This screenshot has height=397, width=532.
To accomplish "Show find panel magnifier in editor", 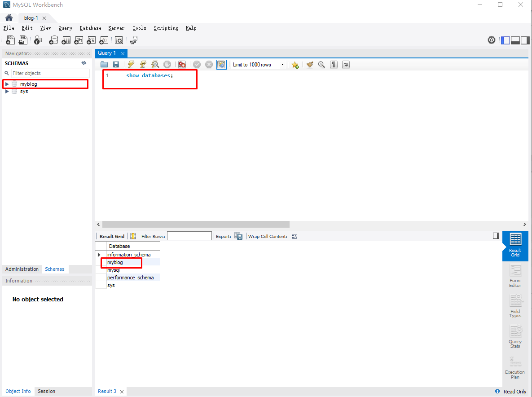I will point(321,65).
